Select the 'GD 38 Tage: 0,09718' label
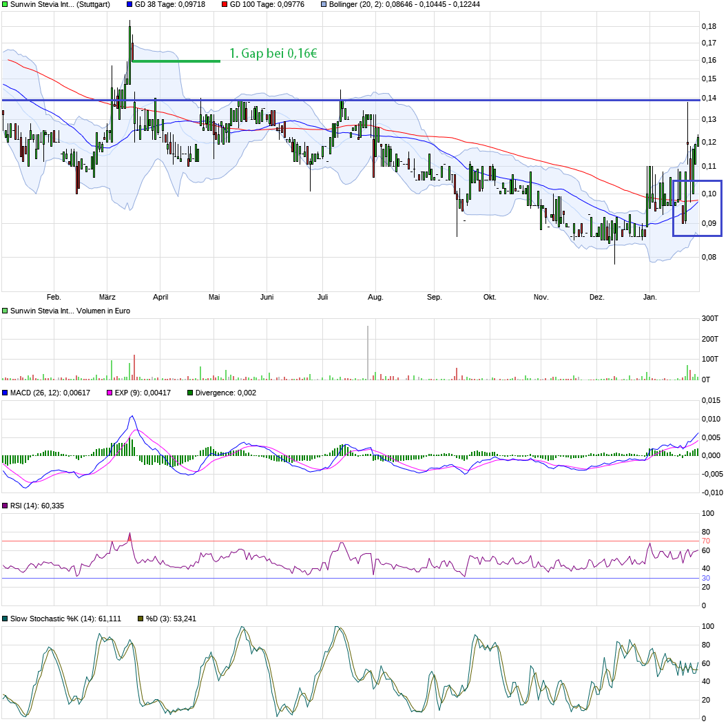Image resolution: width=728 pixels, height=726 pixels. (x=170, y=5)
